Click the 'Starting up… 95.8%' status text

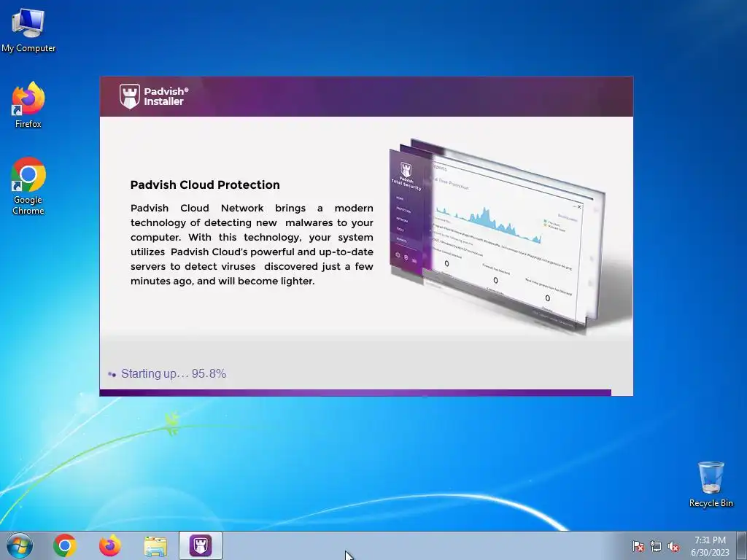[x=174, y=374]
